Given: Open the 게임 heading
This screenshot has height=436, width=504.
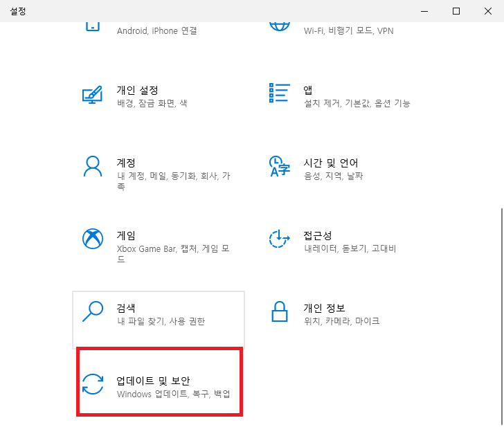Looking at the screenshot, I should pyautogui.click(x=126, y=235).
